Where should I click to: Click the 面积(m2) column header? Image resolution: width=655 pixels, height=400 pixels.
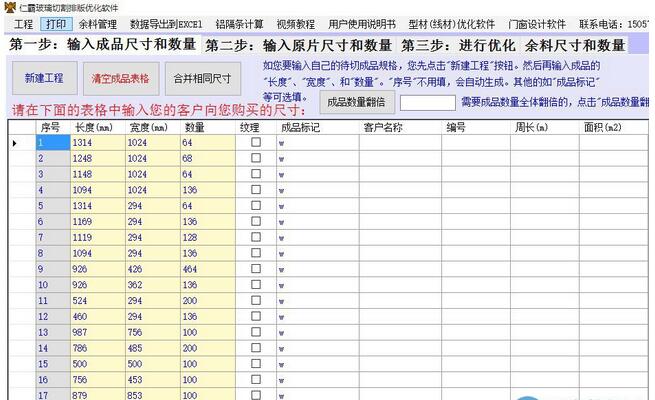pyautogui.click(x=614, y=127)
